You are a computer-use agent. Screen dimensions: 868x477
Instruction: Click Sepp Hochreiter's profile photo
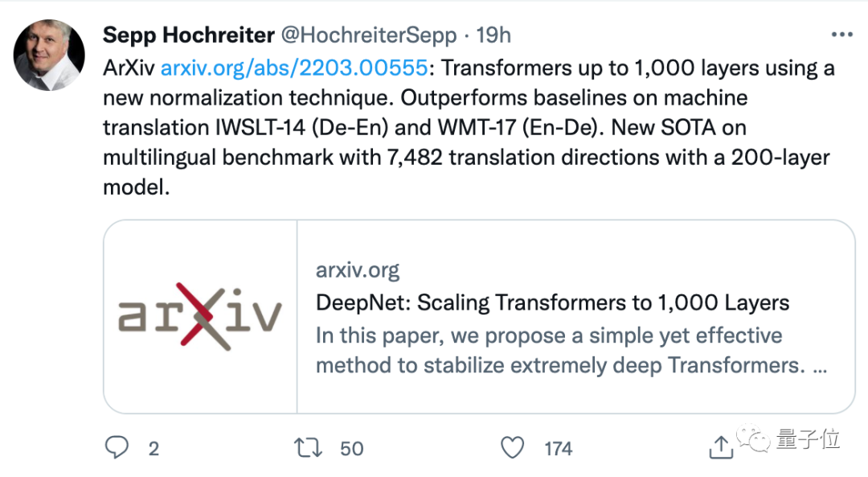point(49,55)
